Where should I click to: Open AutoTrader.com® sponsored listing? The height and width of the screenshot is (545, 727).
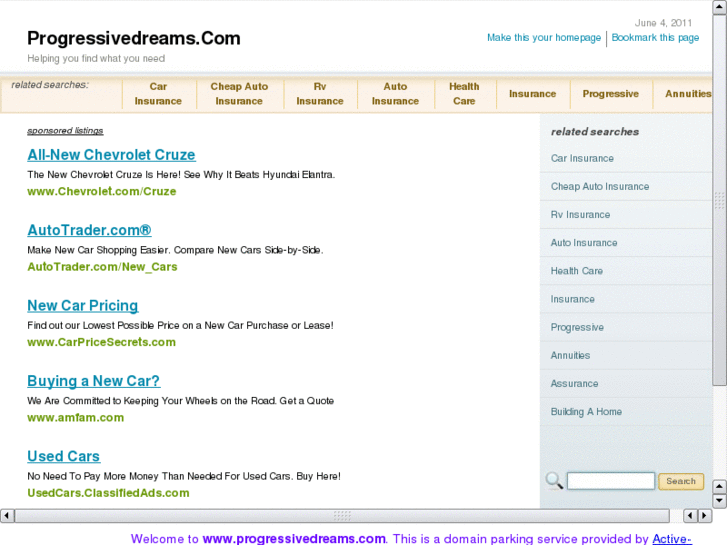(x=89, y=230)
